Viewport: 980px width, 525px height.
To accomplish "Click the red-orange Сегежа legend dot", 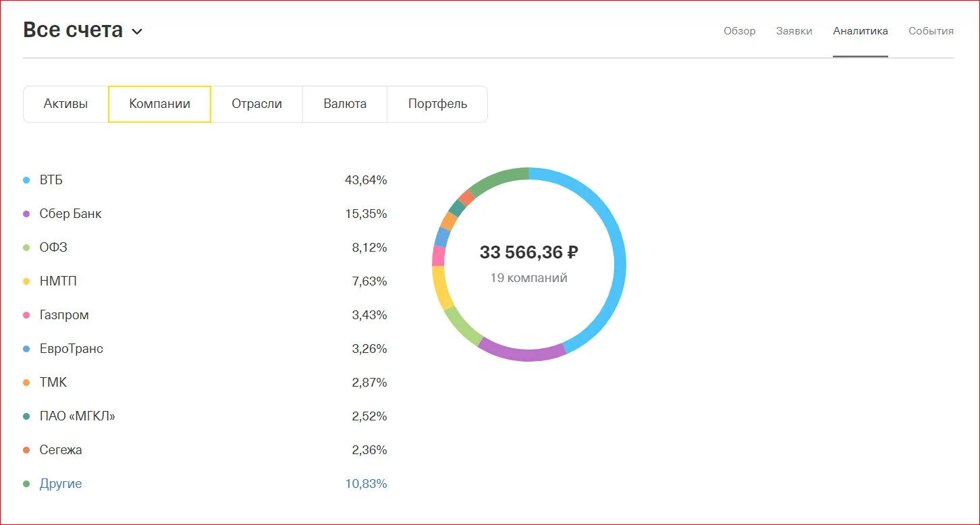I will (x=26, y=450).
